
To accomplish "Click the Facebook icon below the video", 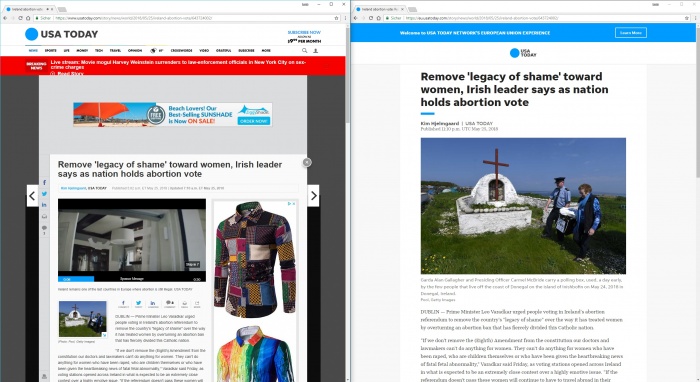I will tap(124, 304).
